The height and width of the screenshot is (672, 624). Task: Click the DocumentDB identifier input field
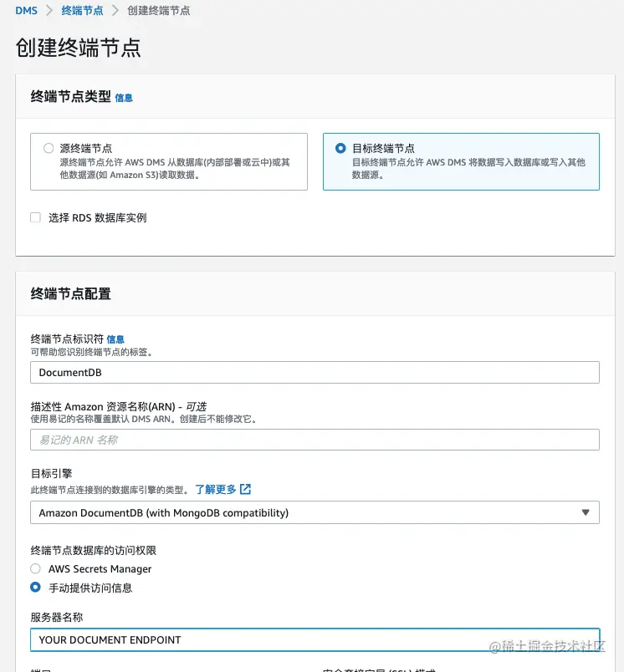click(x=315, y=373)
